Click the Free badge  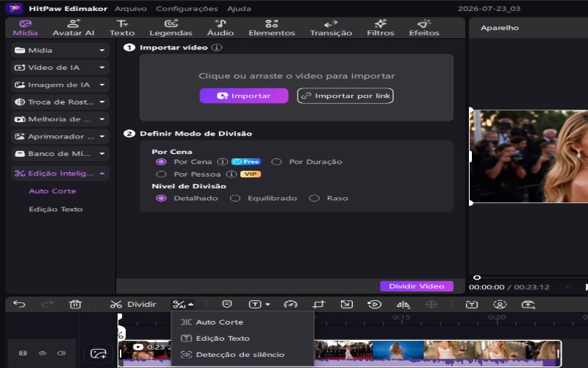pos(246,162)
